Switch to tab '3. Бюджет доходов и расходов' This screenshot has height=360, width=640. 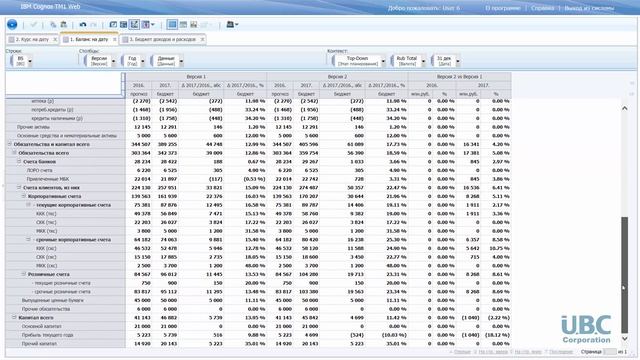[162, 40]
